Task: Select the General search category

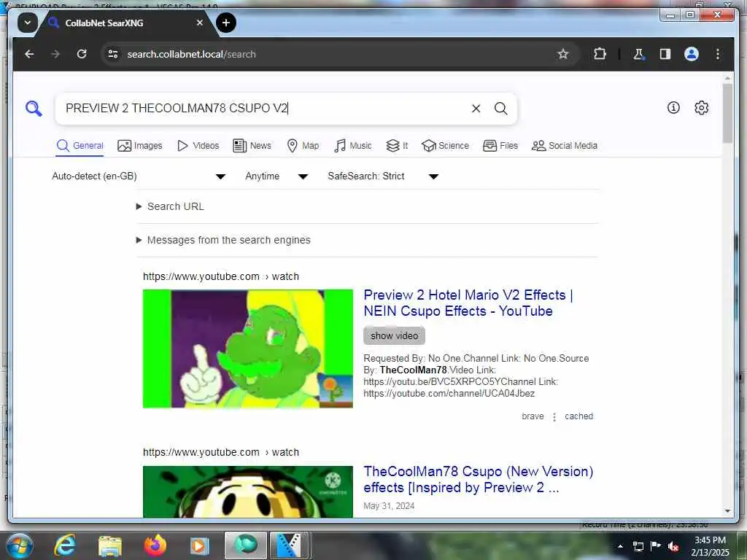Action: (80, 146)
